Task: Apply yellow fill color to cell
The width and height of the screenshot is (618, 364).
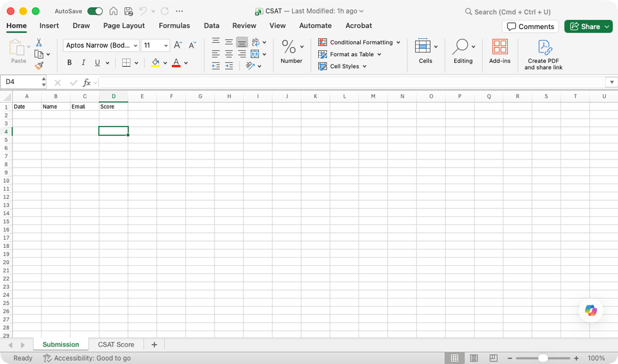Action: tap(155, 62)
